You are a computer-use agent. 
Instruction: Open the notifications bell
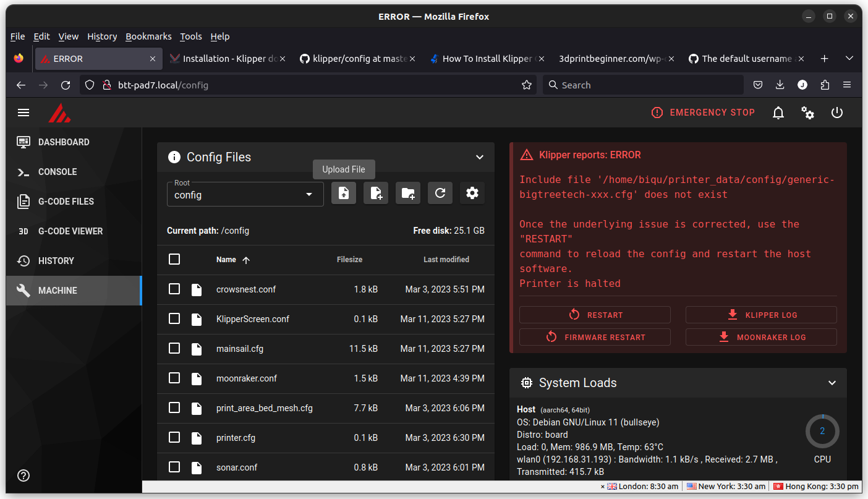[778, 113]
